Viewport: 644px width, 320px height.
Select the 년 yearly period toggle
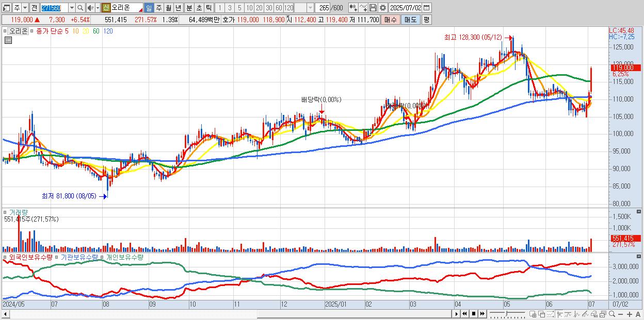tap(178, 8)
